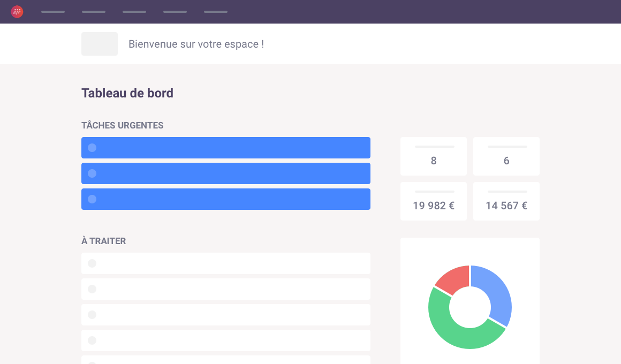The height and width of the screenshot is (364, 621).
Task: Open the first navigation bar menu item
Action: [x=53, y=12]
